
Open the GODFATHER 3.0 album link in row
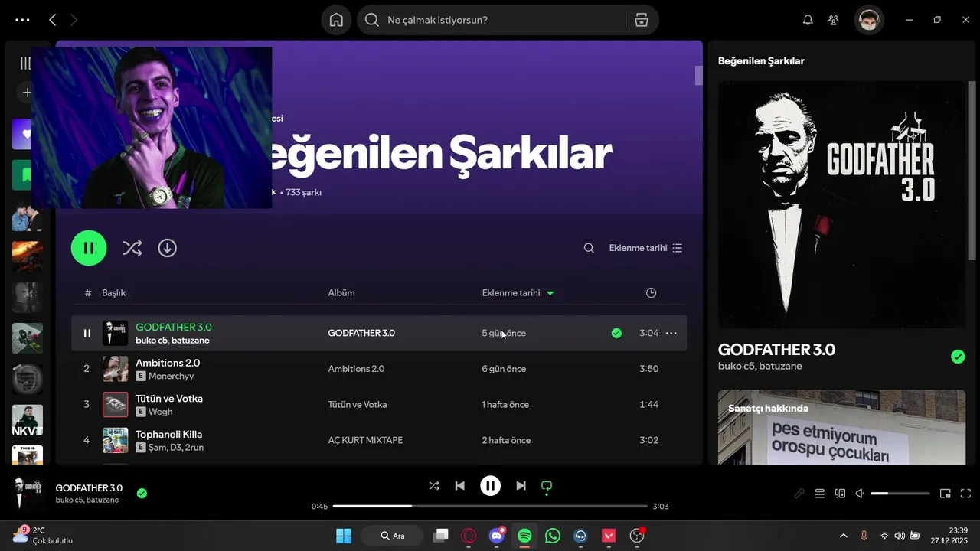point(361,333)
